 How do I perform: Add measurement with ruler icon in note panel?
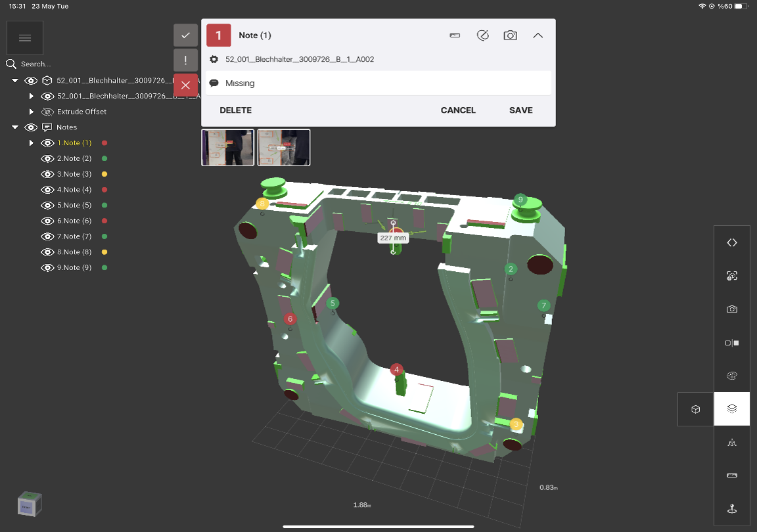coord(455,35)
